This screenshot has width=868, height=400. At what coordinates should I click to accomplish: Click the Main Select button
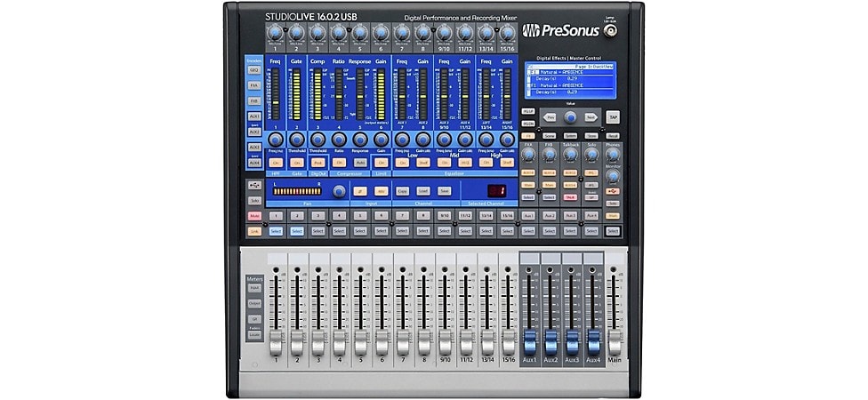(x=612, y=231)
